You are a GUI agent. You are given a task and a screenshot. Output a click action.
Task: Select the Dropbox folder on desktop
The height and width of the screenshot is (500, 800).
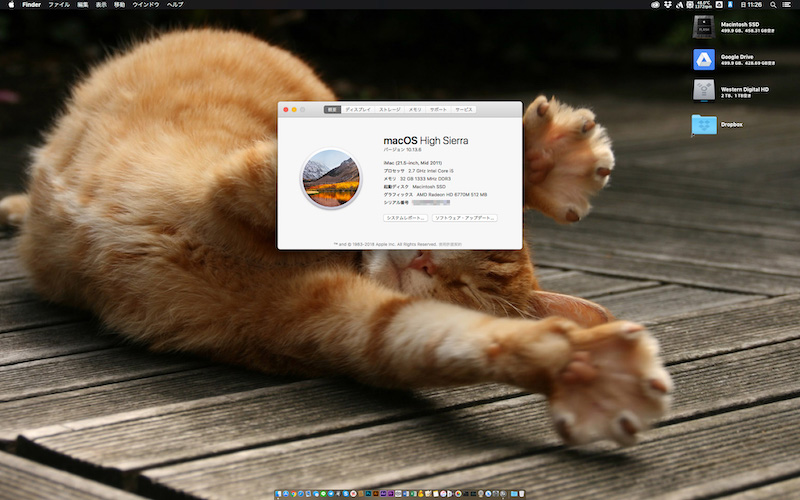[704, 125]
